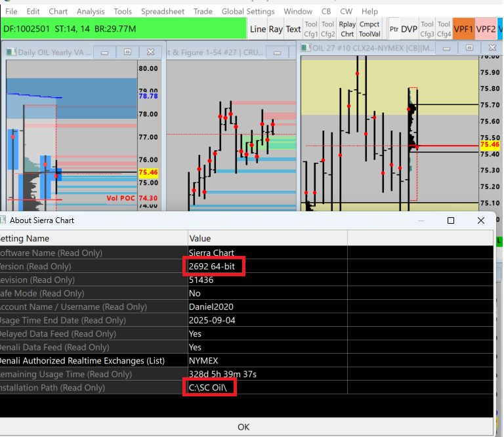Click the OIL 27 #10 window title icon
Viewport: 504px width, 437px height.
coord(306,48)
